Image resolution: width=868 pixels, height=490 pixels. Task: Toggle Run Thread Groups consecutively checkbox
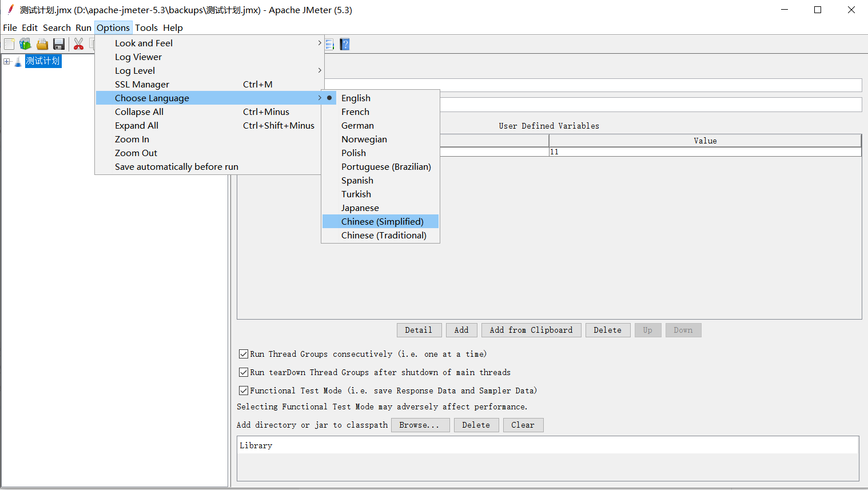point(244,354)
